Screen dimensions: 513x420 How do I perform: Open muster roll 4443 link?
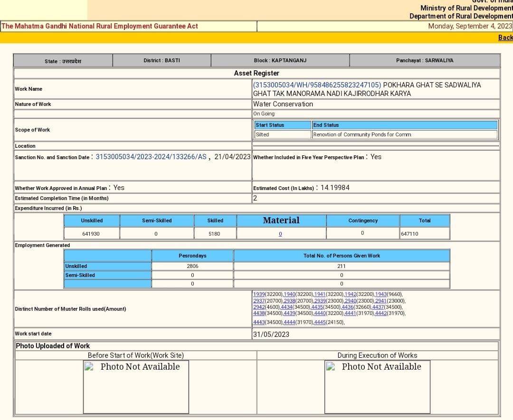(259, 323)
